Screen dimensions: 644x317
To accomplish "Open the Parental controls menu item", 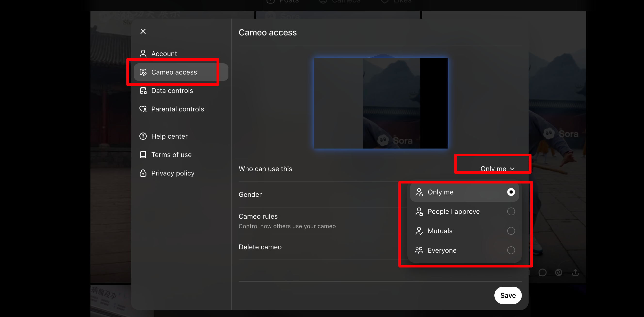I will [x=177, y=109].
